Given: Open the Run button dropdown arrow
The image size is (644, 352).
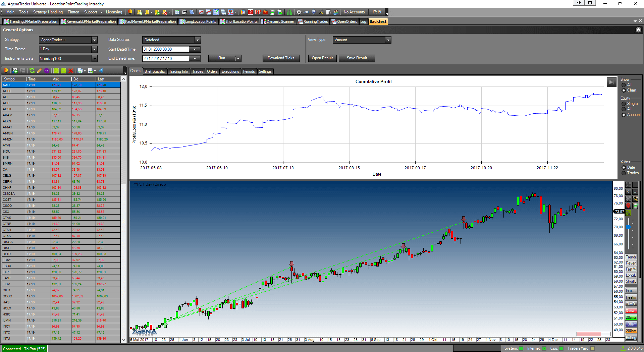Looking at the screenshot, I should pyautogui.click(x=238, y=58).
